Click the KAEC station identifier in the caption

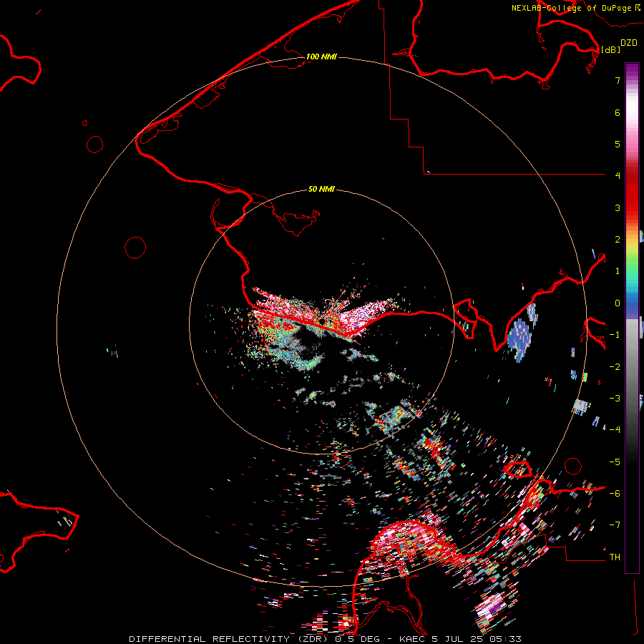click(x=413, y=639)
